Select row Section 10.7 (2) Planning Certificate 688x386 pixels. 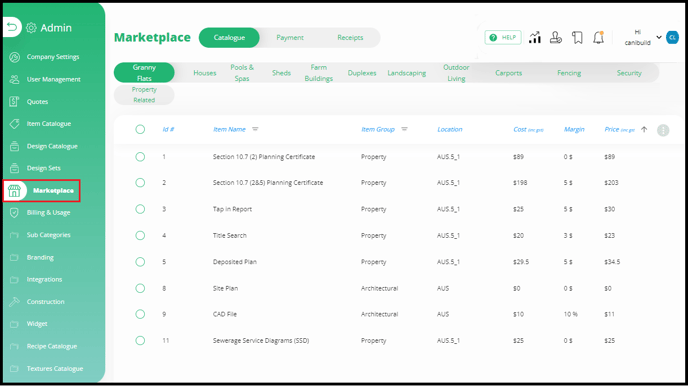point(140,157)
